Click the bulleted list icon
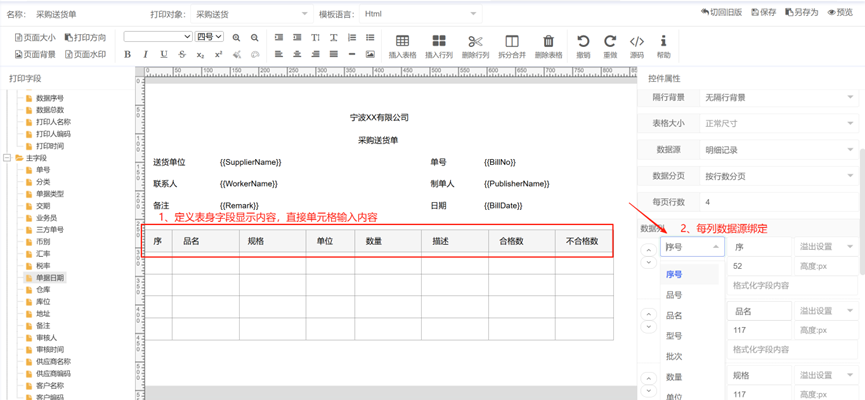Viewport: 865px width, 400px height. pos(370,38)
